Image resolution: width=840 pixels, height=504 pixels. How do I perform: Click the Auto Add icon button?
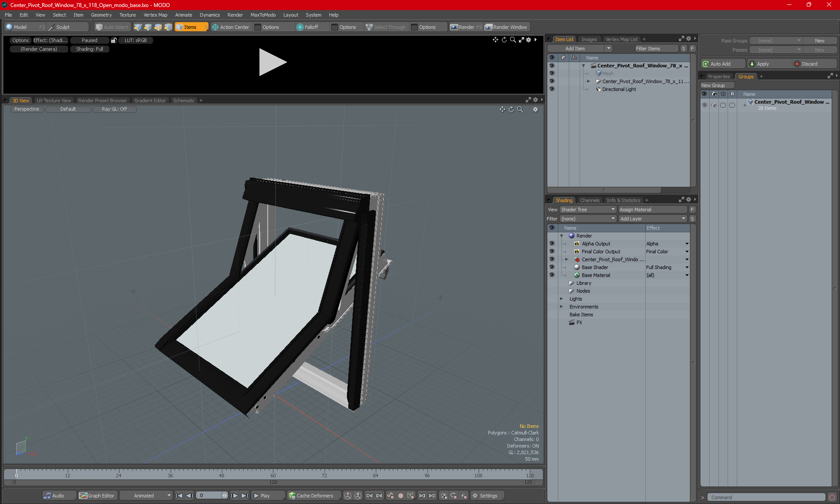pyautogui.click(x=722, y=64)
